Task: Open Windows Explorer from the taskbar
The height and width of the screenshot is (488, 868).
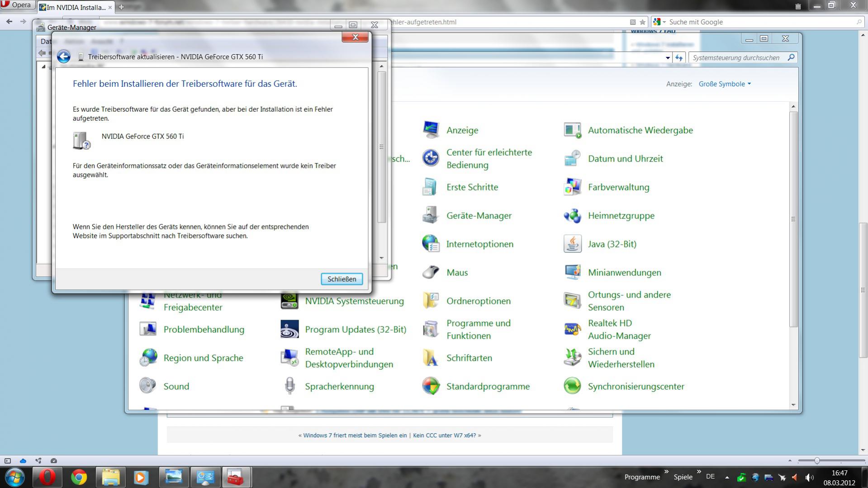Action: 110,477
